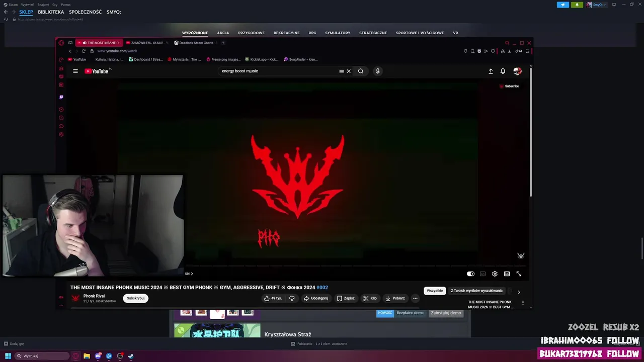Toggle subtitles button in the player
Image resolution: width=644 pixels, height=362 pixels.
point(482,274)
